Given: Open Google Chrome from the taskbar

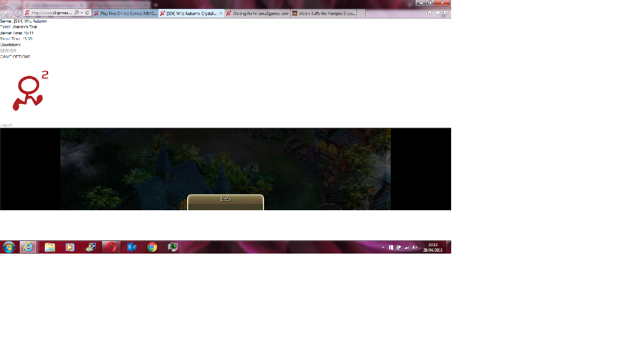Looking at the screenshot, I should (152, 247).
